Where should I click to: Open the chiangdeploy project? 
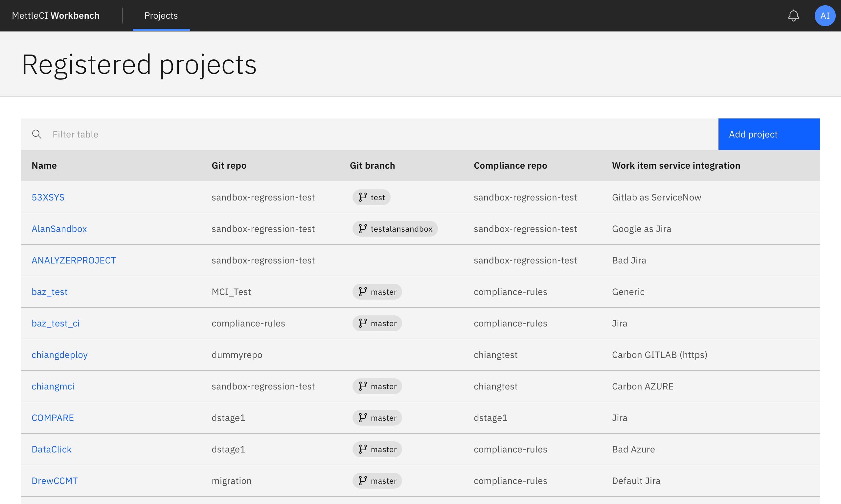tap(59, 355)
